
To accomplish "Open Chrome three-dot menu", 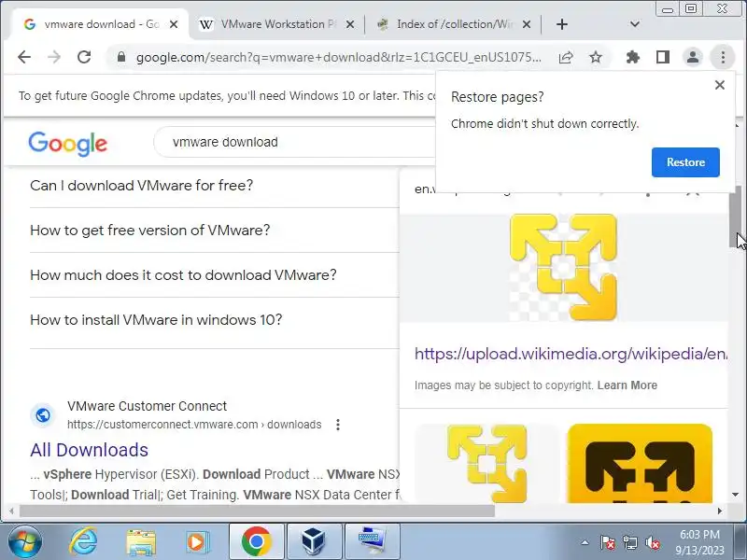I will click(x=723, y=58).
